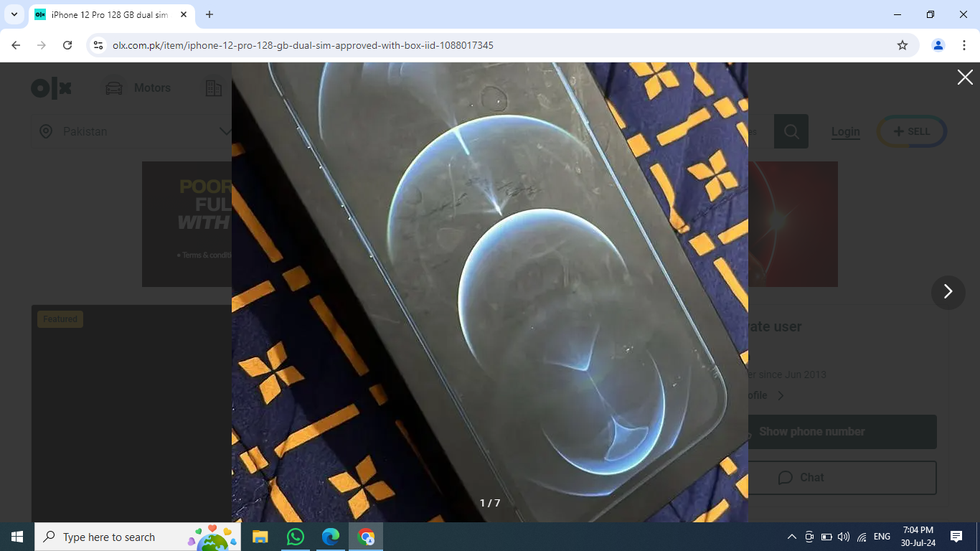980x551 pixels.
Task: Click the 1 / 7 photo counter
Action: [490, 503]
